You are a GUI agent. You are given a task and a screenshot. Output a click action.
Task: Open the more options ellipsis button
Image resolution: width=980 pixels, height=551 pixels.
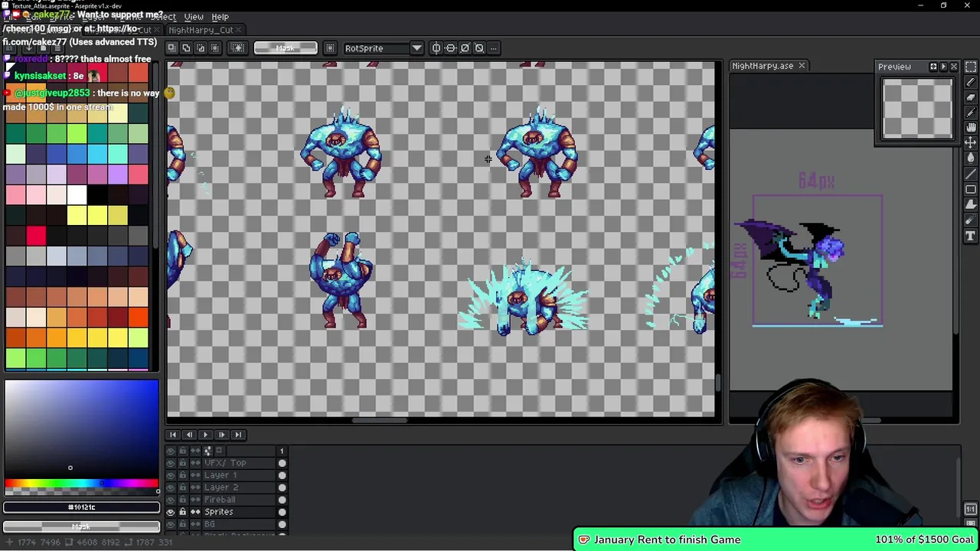(x=495, y=47)
